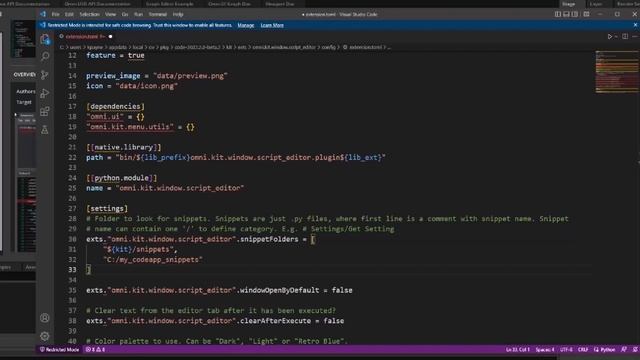The height and width of the screenshot is (360, 640).
Task: Click the "data/preview.png" string
Action: (190, 76)
